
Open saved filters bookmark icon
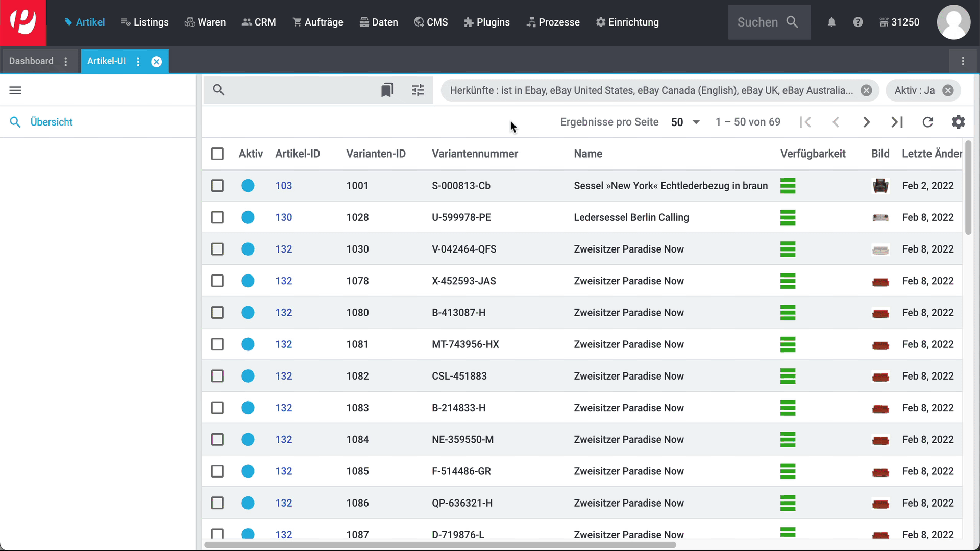coord(387,90)
